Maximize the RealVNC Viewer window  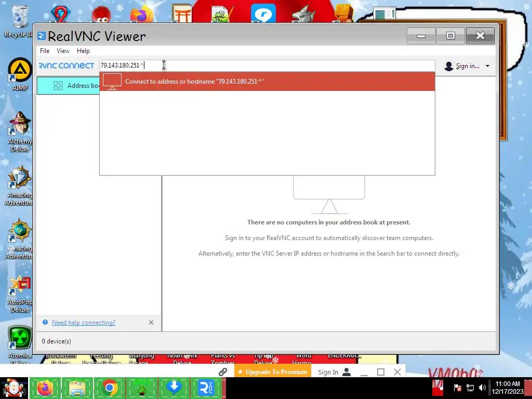(x=450, y=36)
